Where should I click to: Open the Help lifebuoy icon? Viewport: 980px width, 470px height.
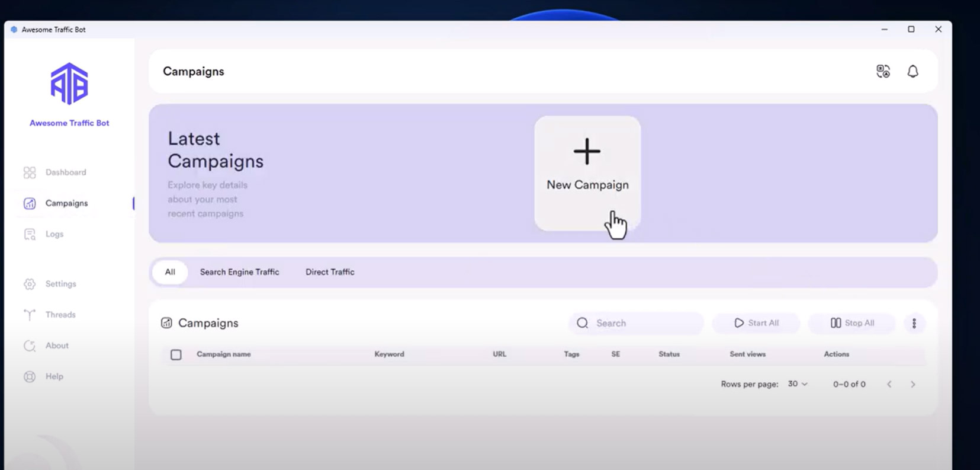[30, 376]
